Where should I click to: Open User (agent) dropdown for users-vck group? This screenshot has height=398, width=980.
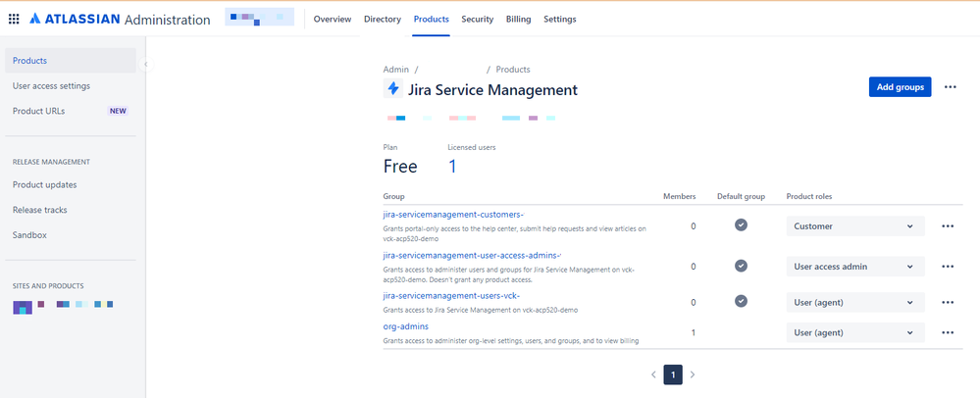[x=855, y=302]
